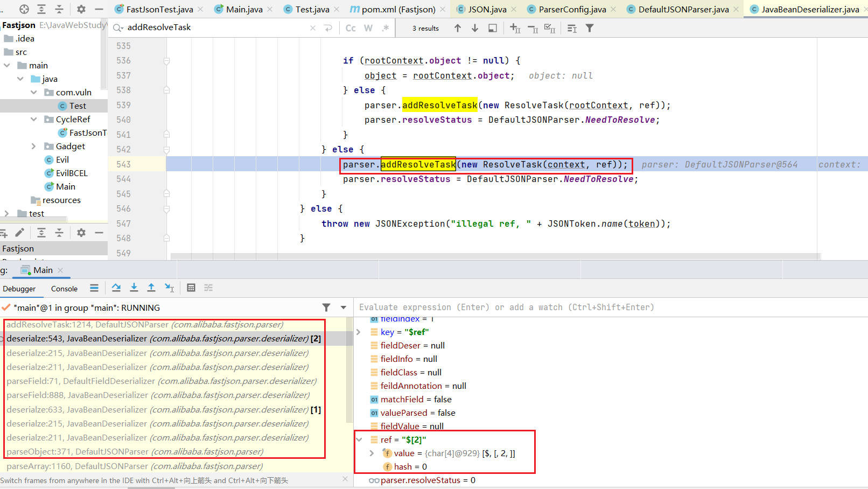868x489 pixels.
Task: Click the Evaluate expression input field
Action: (611, 307)
